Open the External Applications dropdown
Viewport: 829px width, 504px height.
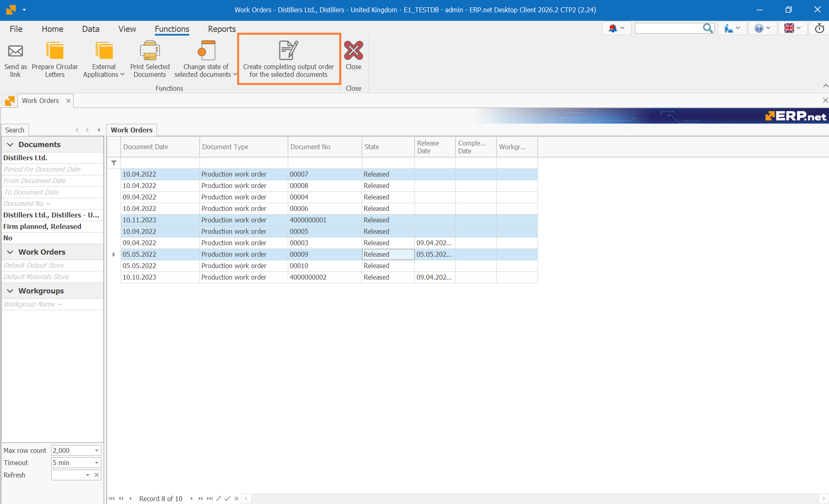[x=122, y=75]
